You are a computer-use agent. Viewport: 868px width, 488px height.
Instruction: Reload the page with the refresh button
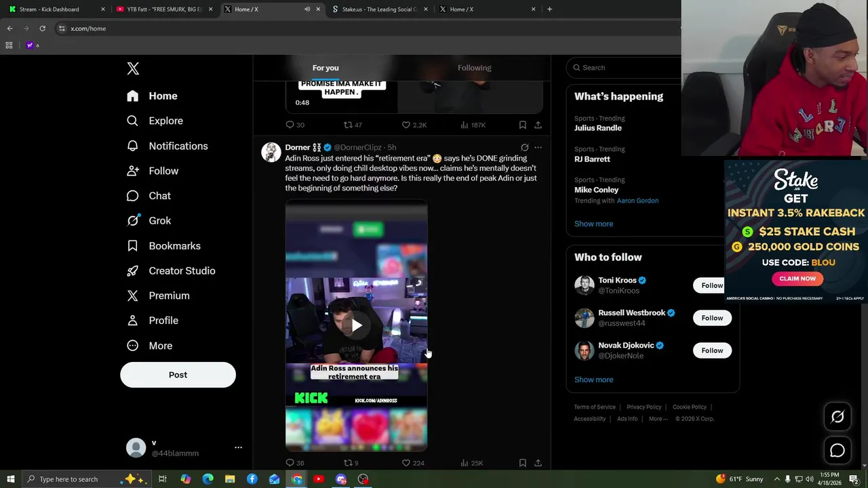[x=42, y=28]
